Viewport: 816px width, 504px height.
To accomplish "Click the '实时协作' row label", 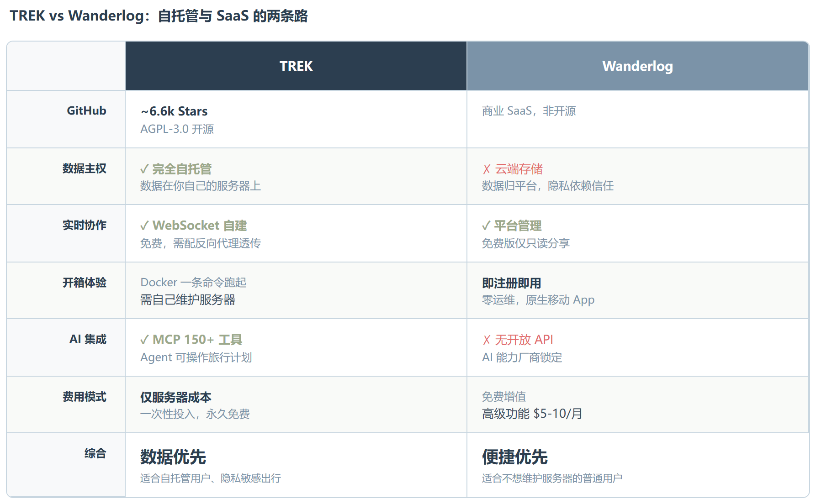I will point(85,225).
